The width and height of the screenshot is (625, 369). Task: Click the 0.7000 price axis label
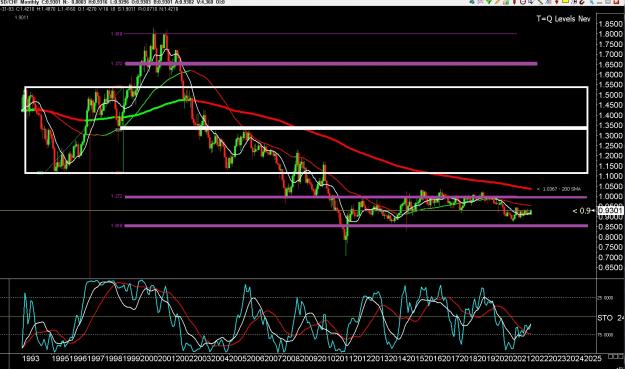tap(610, 257)
